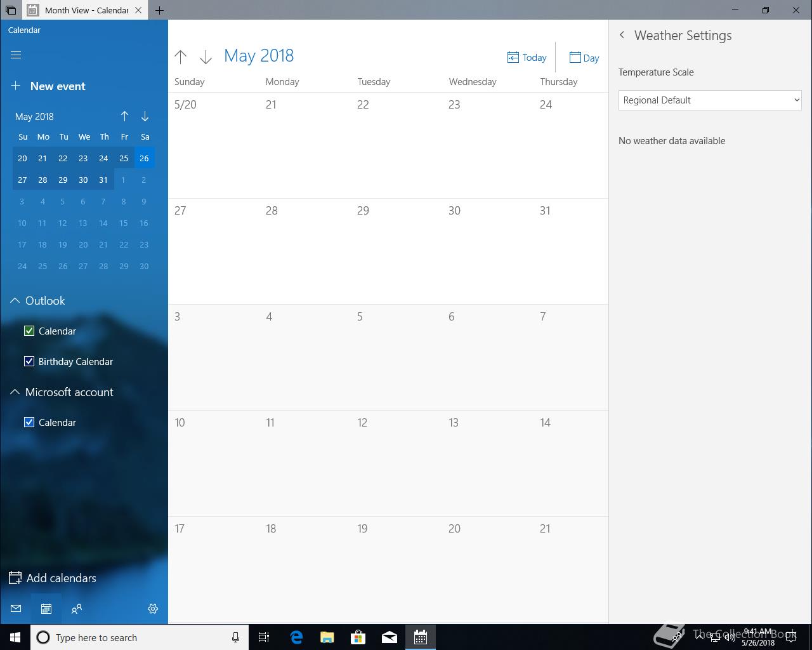812x650 pixels.
Task: Go back from Weather Settings
Action: (622, 36)
